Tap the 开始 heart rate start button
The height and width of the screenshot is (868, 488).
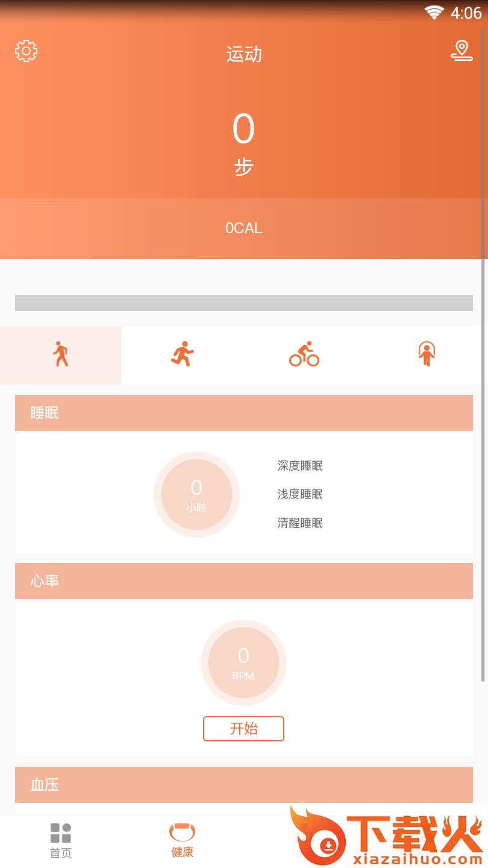[x=243, y=729]
